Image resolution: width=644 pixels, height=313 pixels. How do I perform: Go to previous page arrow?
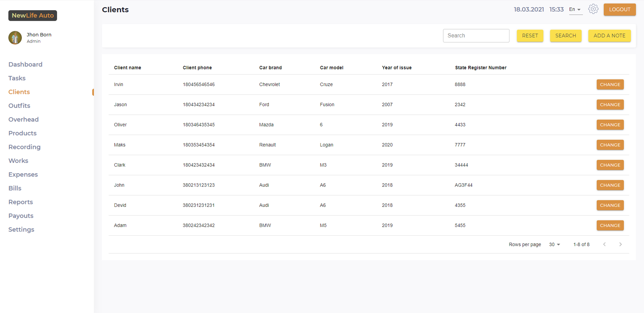604,244
